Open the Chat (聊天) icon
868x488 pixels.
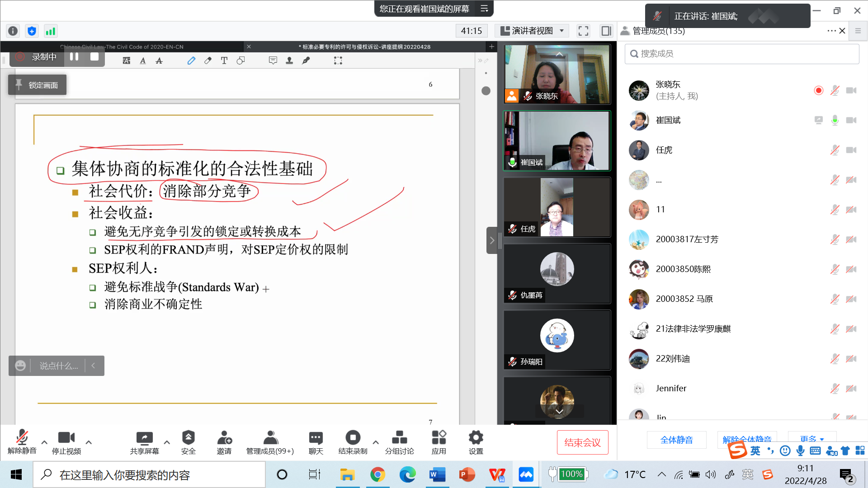click(316, 438)
